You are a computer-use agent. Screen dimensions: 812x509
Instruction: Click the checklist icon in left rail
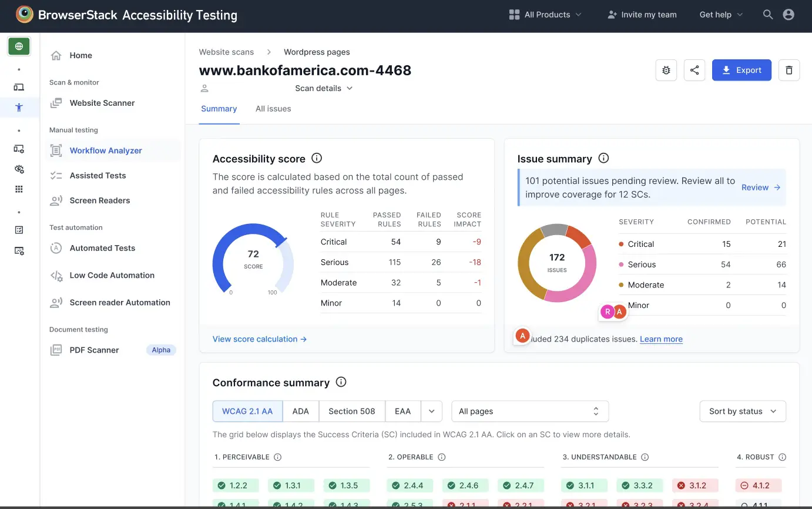click(19, 230)
